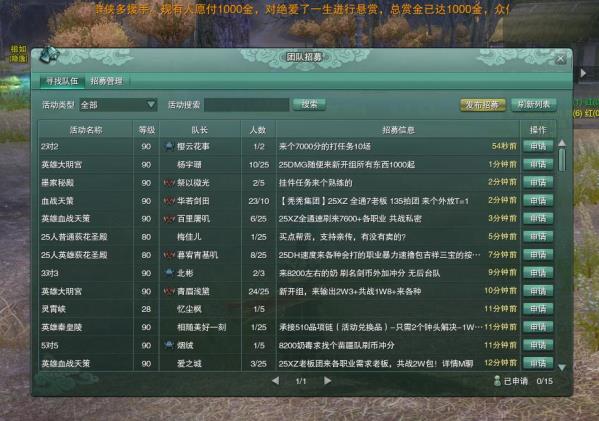599x421 pixels.
Task: Go to previous page arrow
Action: point(275,381)
